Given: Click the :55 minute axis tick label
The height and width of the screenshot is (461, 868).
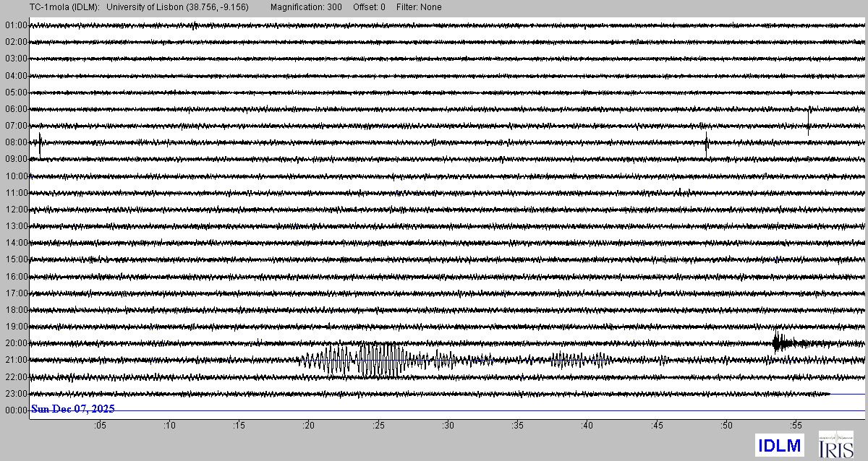Looking at the screenshot, I should click(795, 426).
